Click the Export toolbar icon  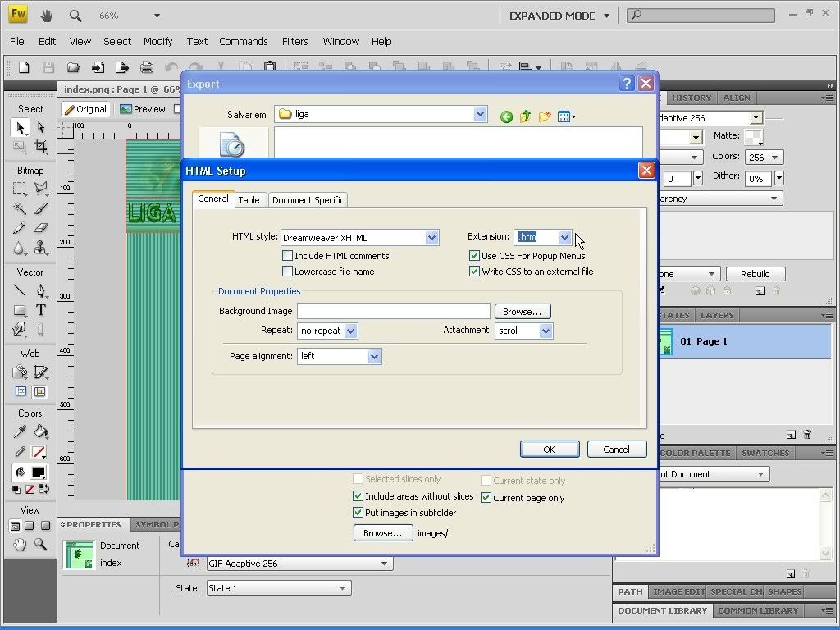click(x=122, y=67)
